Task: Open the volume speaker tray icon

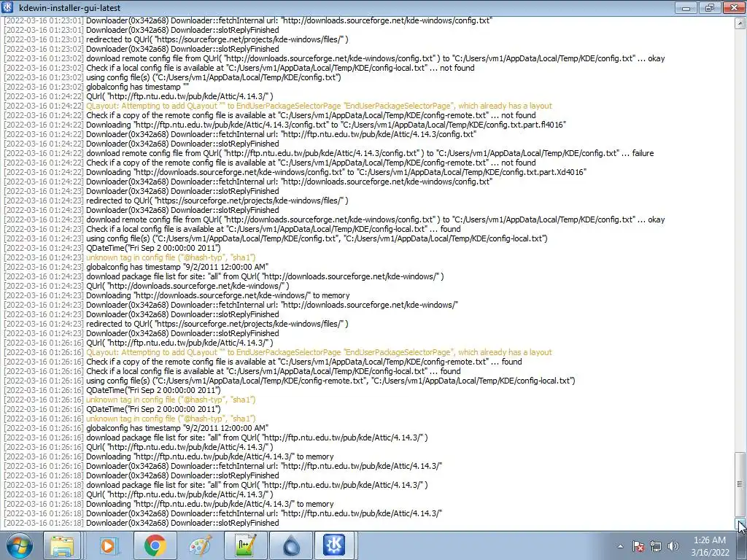Action: 673,546
